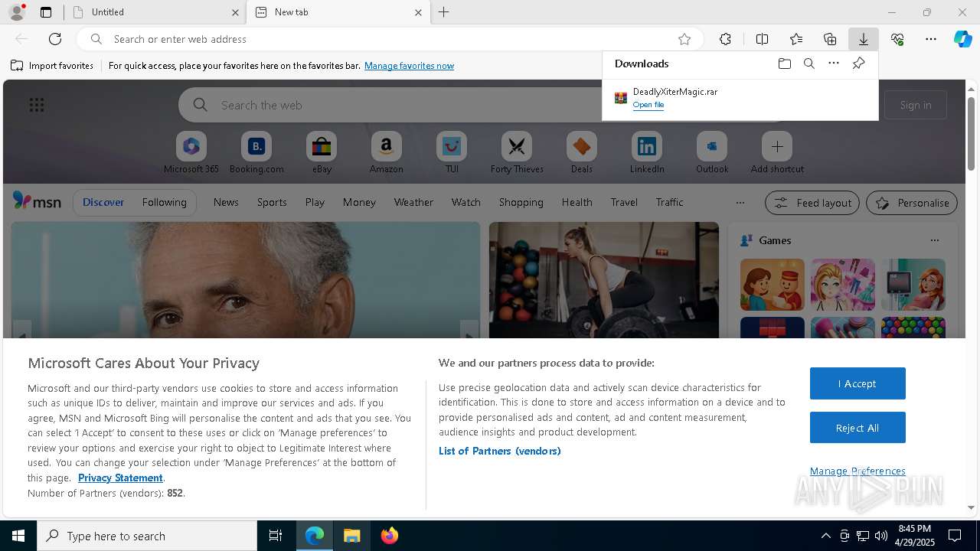
Task: Open Amazon shortcut
Action: pos(386,153)
